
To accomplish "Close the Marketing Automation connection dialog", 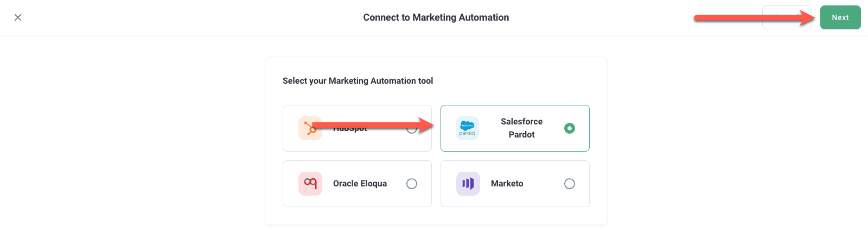I will click(x=18, y=17).
